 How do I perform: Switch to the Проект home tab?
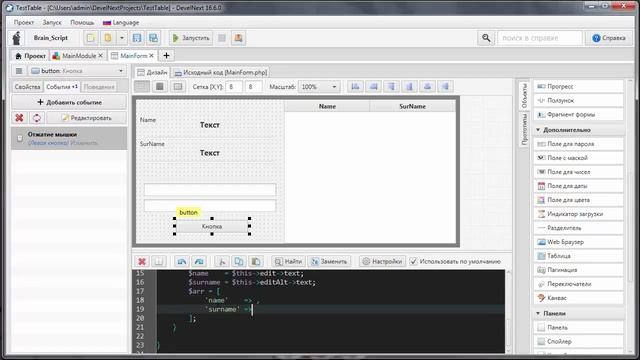30,56
